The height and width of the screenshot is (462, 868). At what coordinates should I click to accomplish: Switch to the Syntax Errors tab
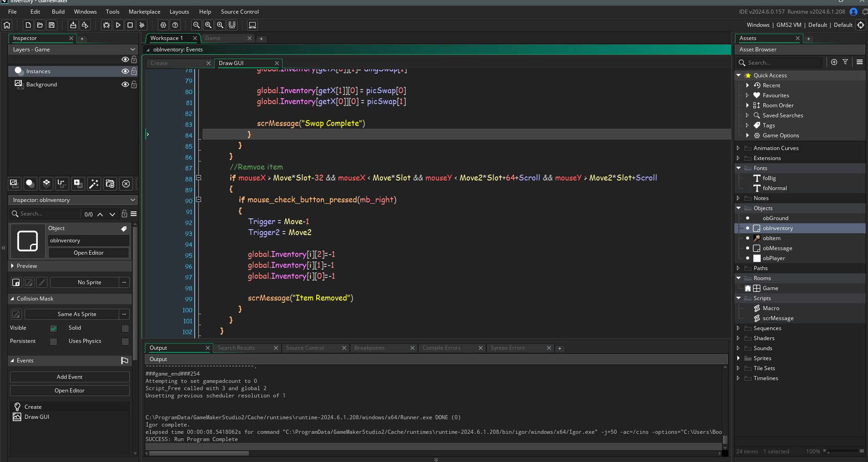[508, 348]
